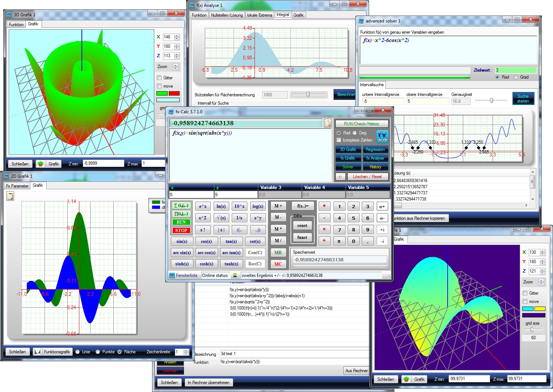The width and height of the screenshot is (553, 392).
Task: Increase the X rotation value stepper
Action: point(177,35)
